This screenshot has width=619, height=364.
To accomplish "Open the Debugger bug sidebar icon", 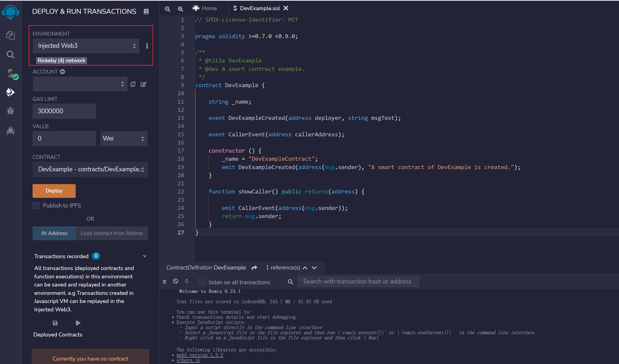I will 10,111.
